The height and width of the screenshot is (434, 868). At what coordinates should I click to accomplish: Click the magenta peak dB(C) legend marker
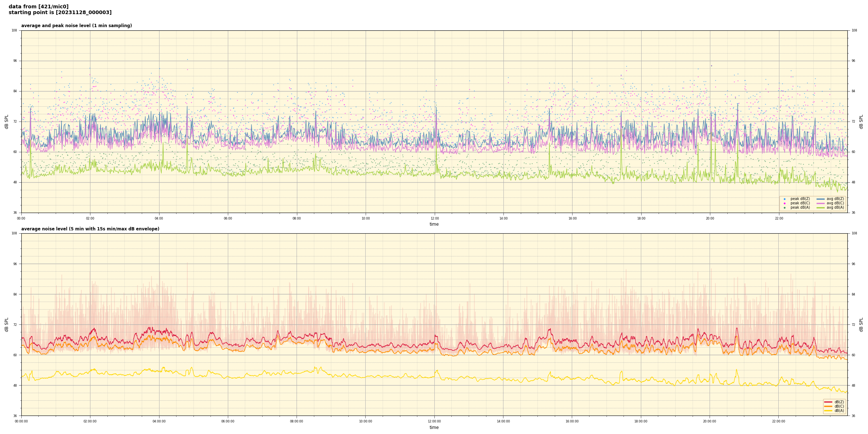coord(784,203)
